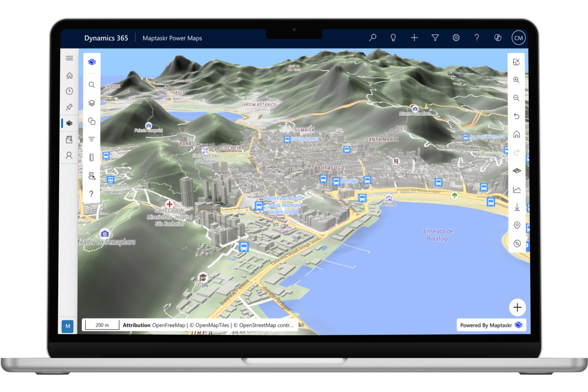The width and height of the screenshot is (588, 392).
Task: Click the location pin icon on right toolbar
Action: pos(517,225)
